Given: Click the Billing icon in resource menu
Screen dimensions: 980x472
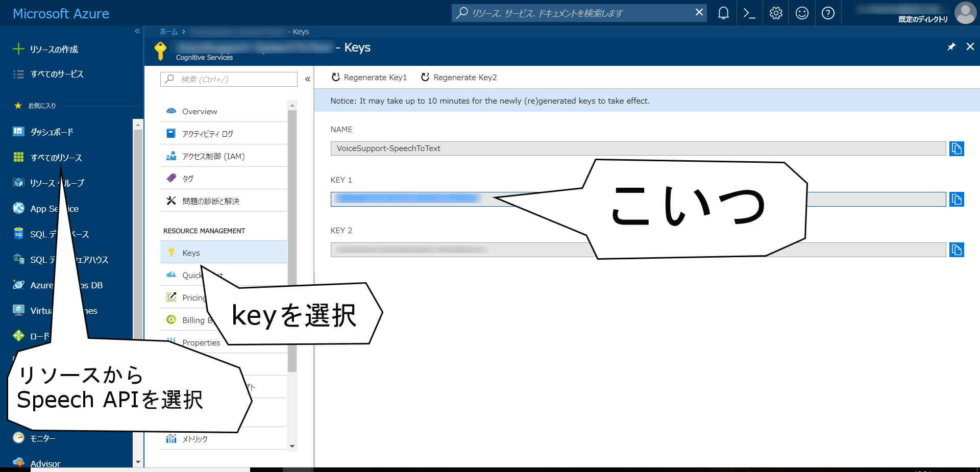Looking at the screenshot, I should [x=171, y=319].
